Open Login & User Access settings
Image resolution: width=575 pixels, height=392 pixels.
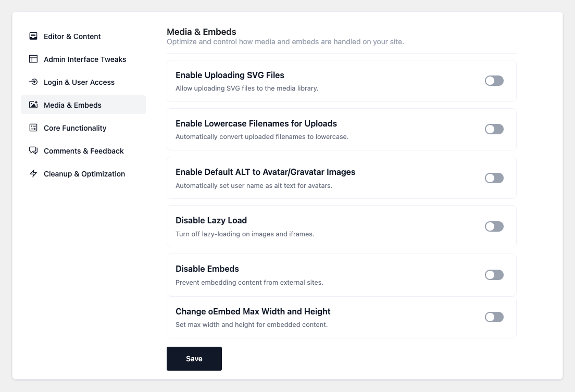[x=79, y=82]
